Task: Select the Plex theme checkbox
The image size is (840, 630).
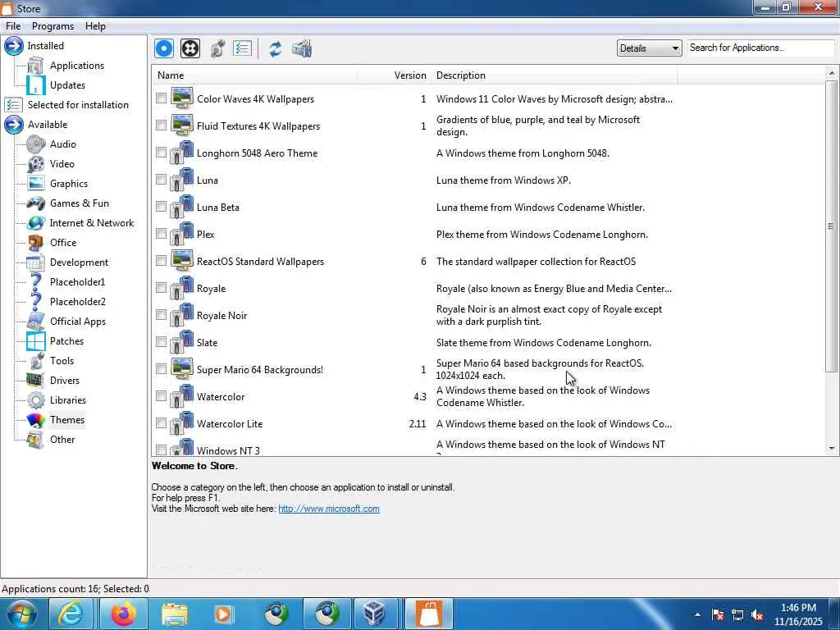Action: (x=162, y=233)
